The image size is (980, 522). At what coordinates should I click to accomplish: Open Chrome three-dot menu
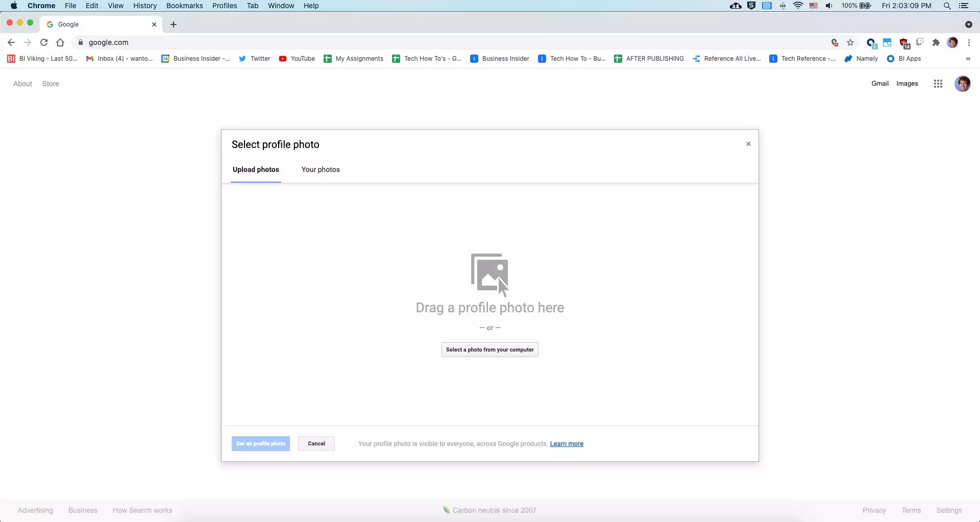969,42
